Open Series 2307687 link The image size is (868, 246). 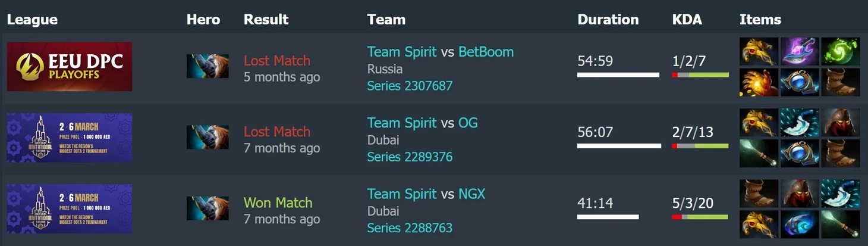click(x=410, y=86)
